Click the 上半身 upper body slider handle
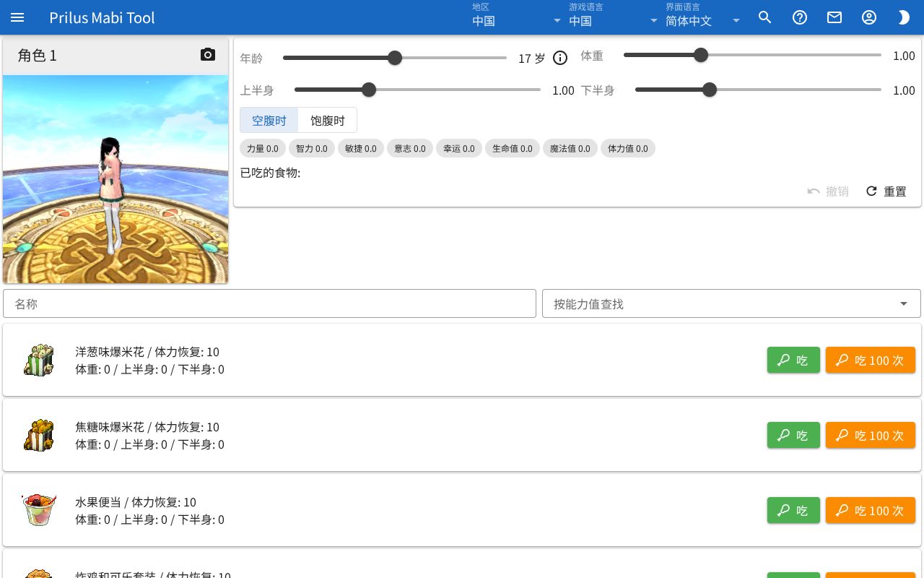Screen dimensions: 924x578 pyautogui.click(x=369, y=90)
